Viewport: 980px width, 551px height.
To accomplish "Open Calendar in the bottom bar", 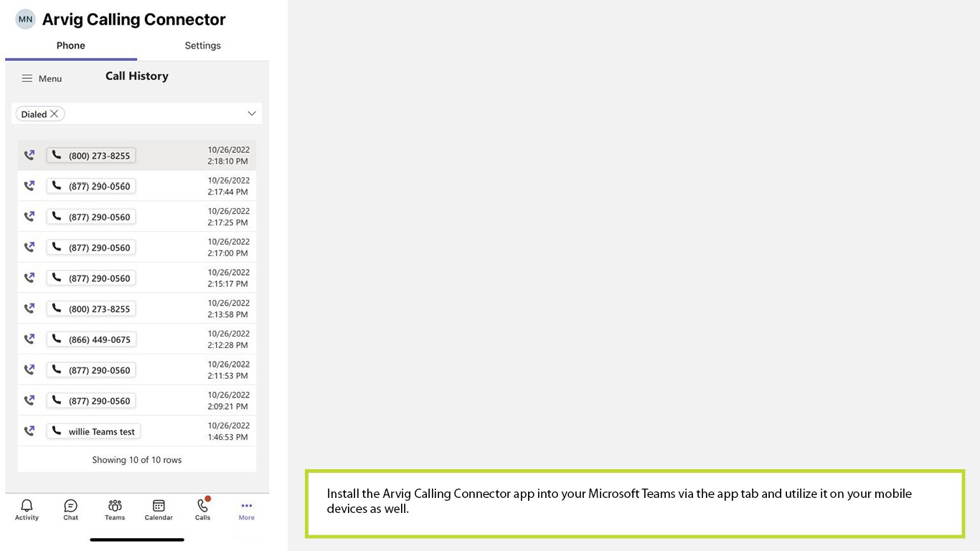I will 159,509.
